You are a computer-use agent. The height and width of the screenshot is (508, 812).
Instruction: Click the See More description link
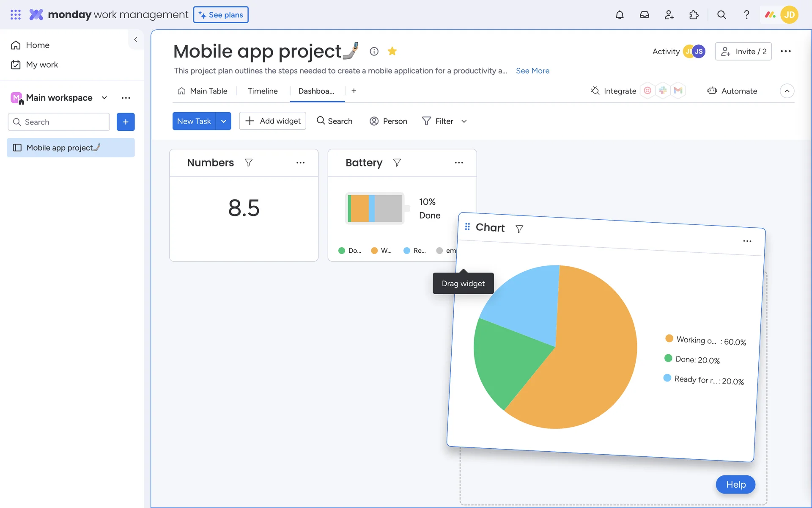[x=532, y=71]
